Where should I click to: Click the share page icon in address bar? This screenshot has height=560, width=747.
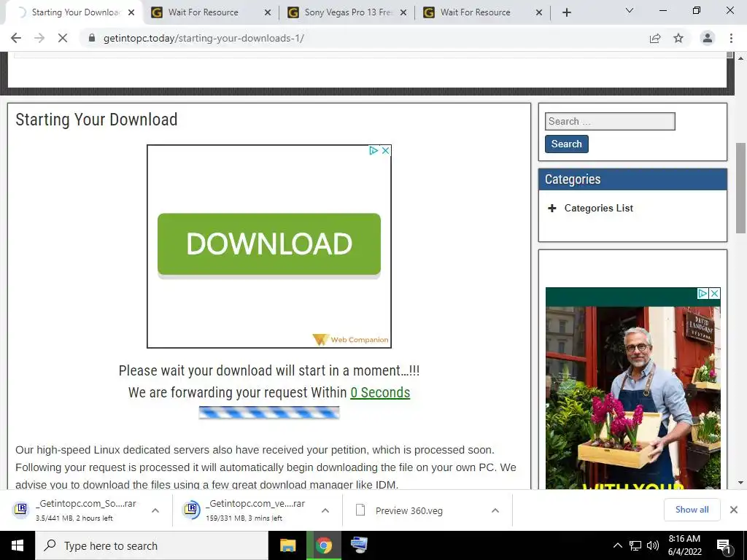tap(655, 38)
